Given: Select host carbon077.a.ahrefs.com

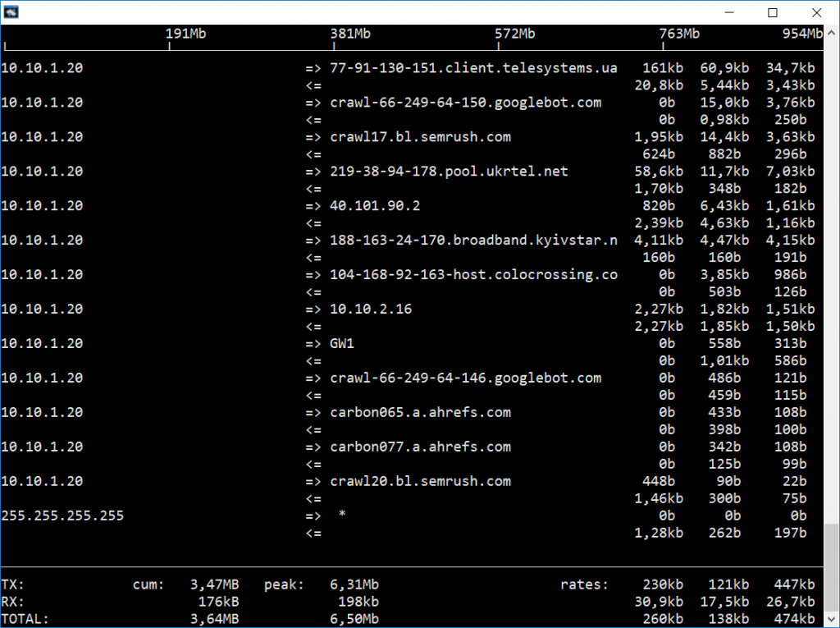Looking at the screenshot, I should (421, 447).
